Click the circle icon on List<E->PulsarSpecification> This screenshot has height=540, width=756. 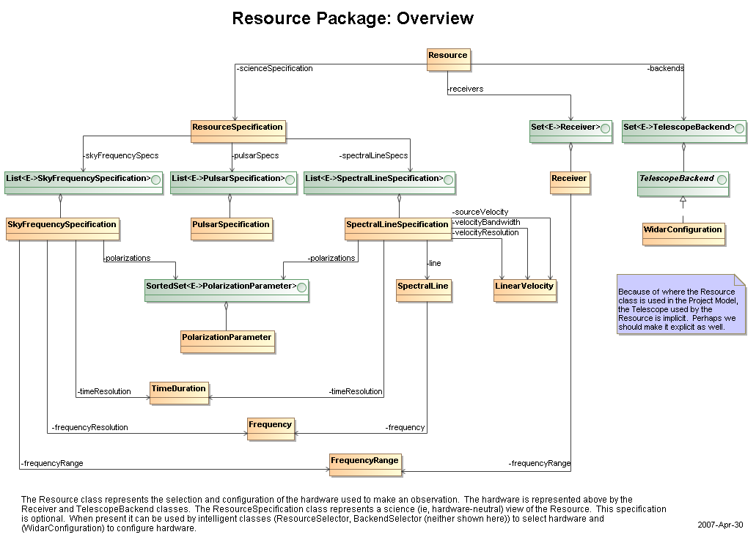click(x=290, y=178)
